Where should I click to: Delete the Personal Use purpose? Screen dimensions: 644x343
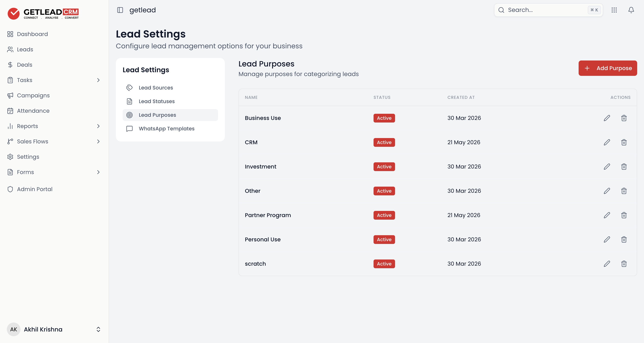click(x=624, y=239)
